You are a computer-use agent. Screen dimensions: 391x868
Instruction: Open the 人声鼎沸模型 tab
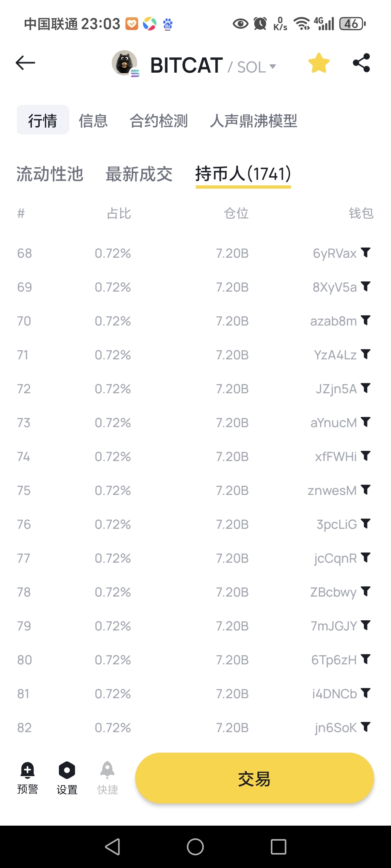tap(253, 120)
